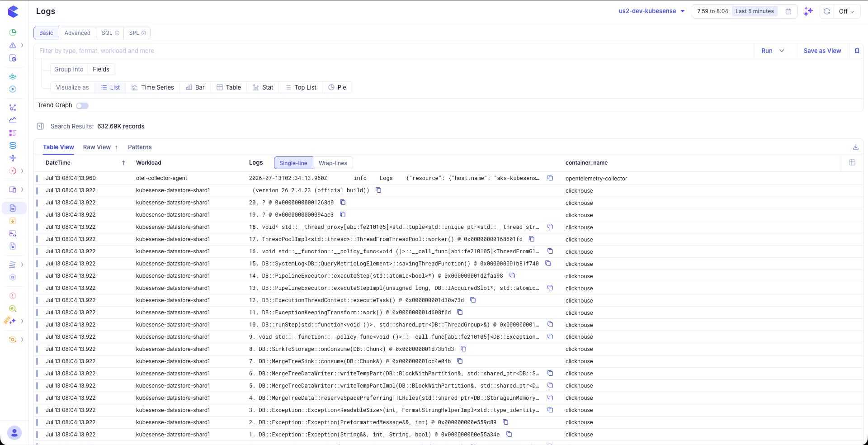Open the column settings table icon
Viewport: 868px width, 445px height.
point(852,162)
